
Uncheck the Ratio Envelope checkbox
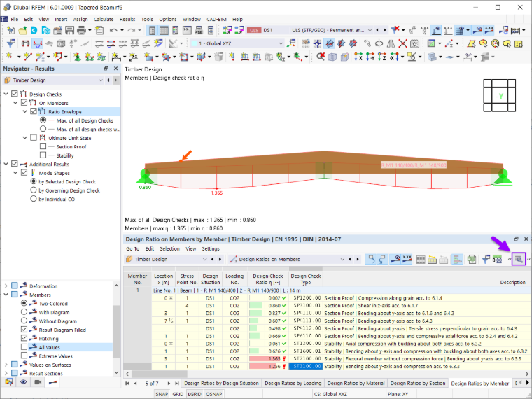34,111
